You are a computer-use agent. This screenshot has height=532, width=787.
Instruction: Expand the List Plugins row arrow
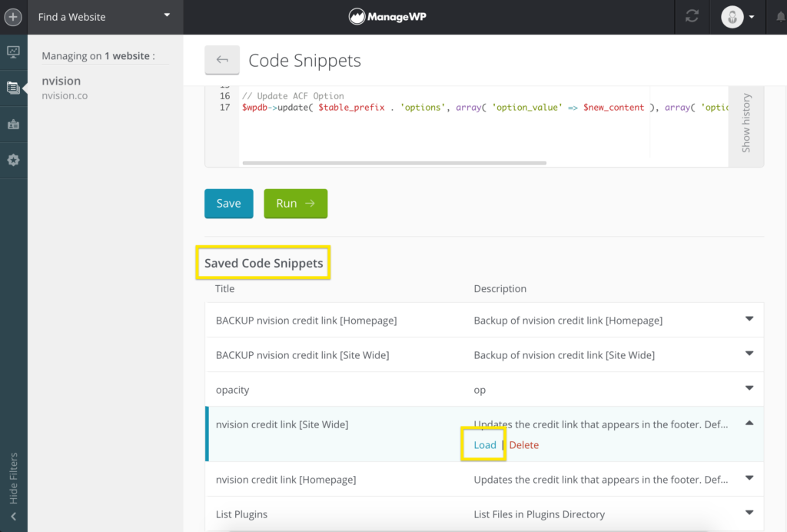pyautogui.click(x=749, y=513)
